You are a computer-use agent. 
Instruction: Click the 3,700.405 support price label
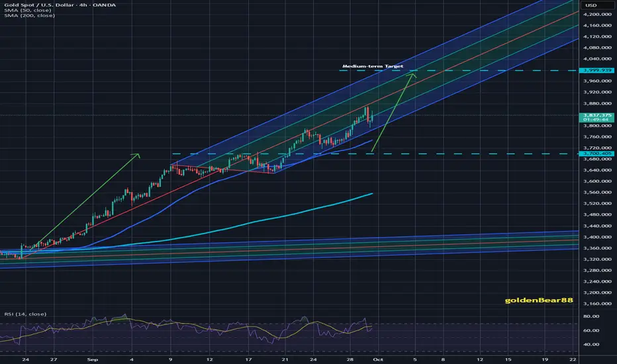pos(597,154)
